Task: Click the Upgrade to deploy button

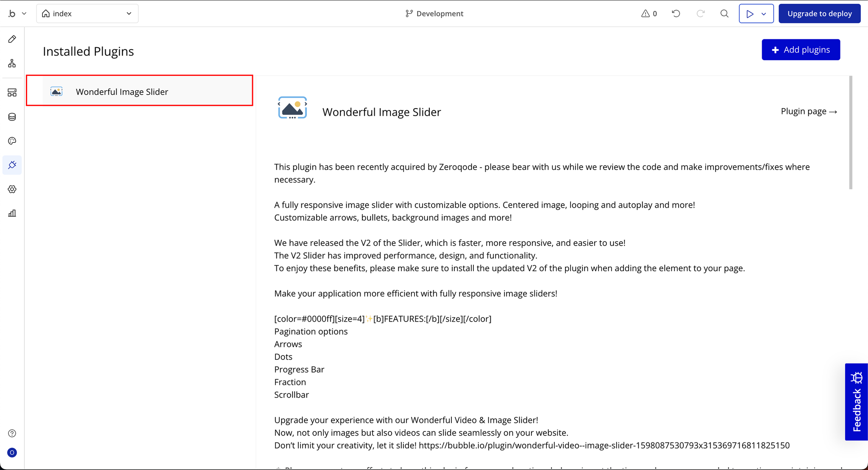Action: coord(819,14)
